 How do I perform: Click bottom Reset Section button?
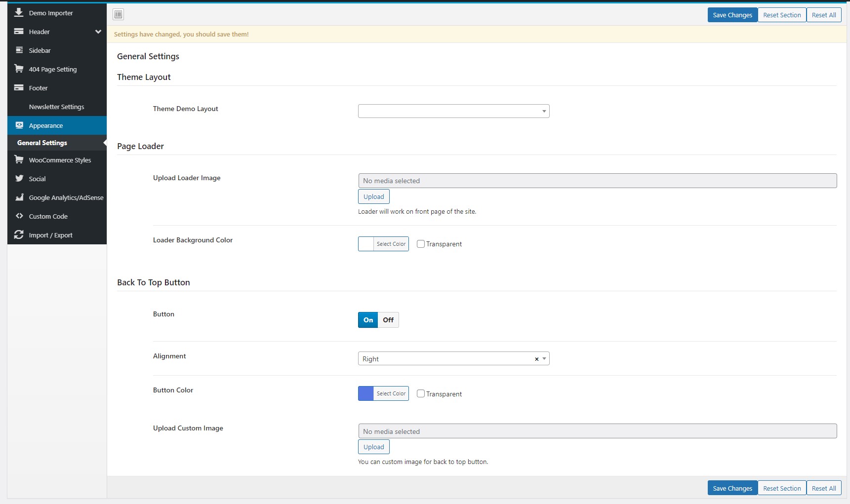click(x=782, y=488)
